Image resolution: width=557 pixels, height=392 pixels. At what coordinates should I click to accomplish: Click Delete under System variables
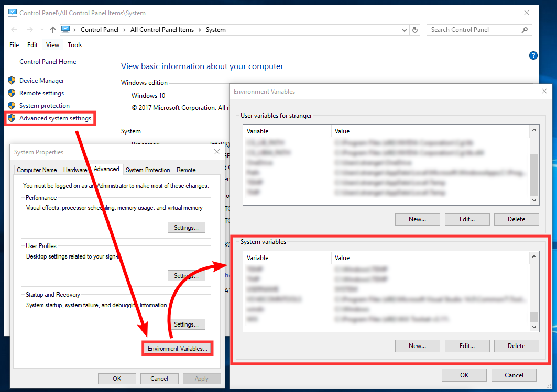coord(517,346)
